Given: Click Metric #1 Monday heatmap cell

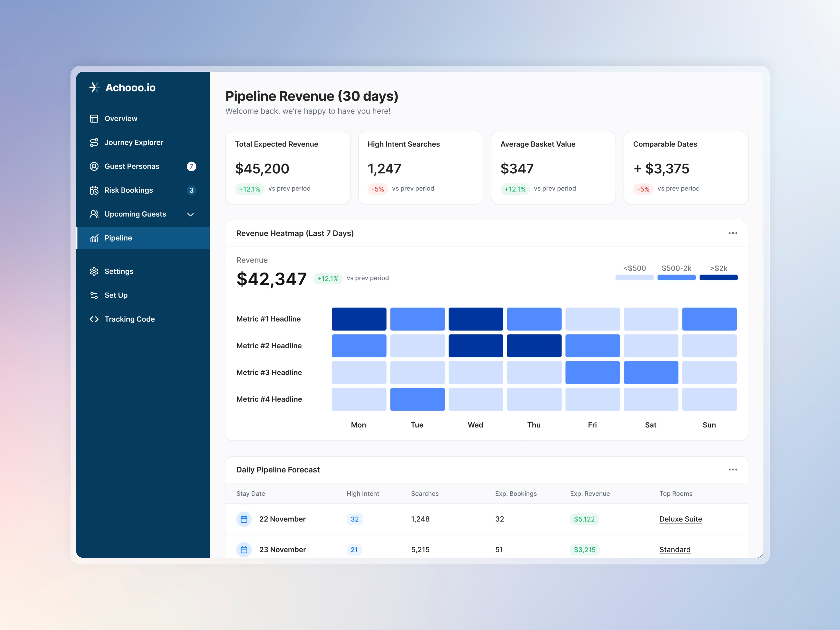Looking at the screenshot, I should pos(359,319).
